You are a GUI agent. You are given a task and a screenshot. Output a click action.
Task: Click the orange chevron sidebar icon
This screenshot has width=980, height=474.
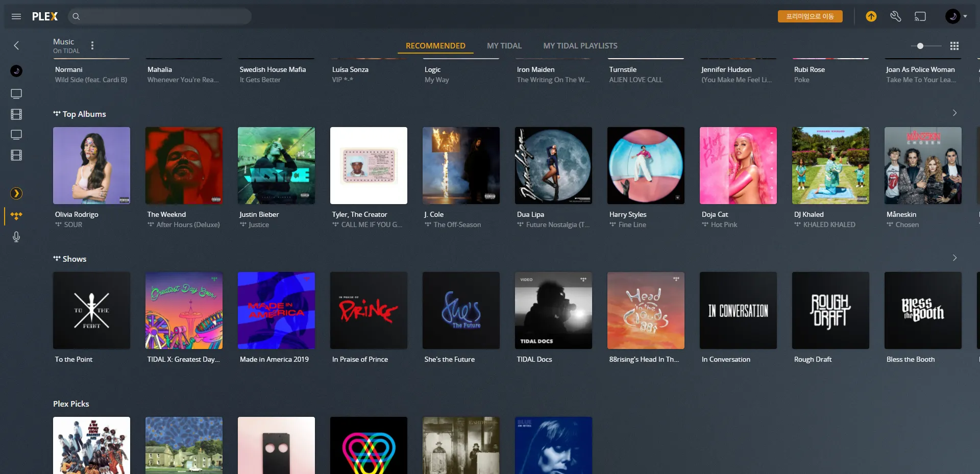16,193
